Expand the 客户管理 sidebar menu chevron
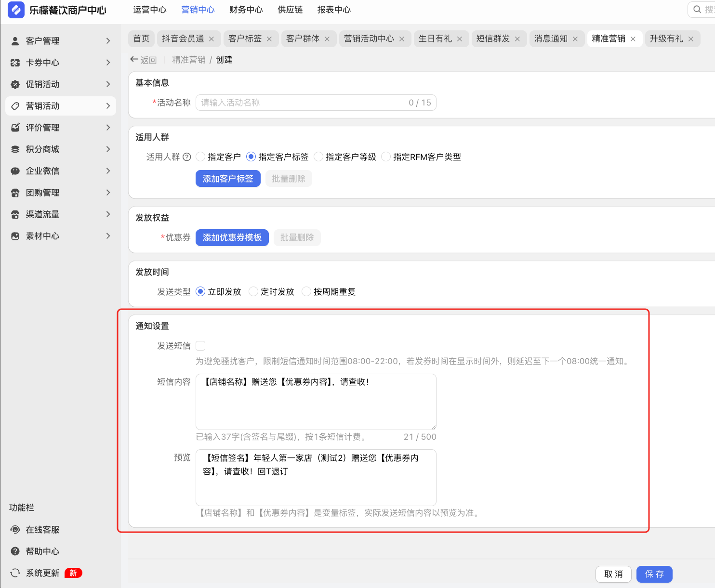715x588 pixels. tap(108, 41)
